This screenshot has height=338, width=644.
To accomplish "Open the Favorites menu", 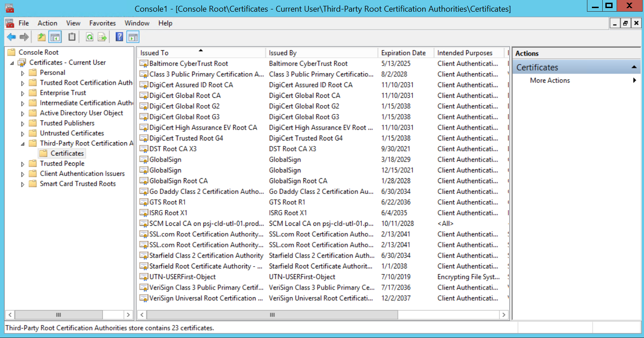I will pos(102,23).
